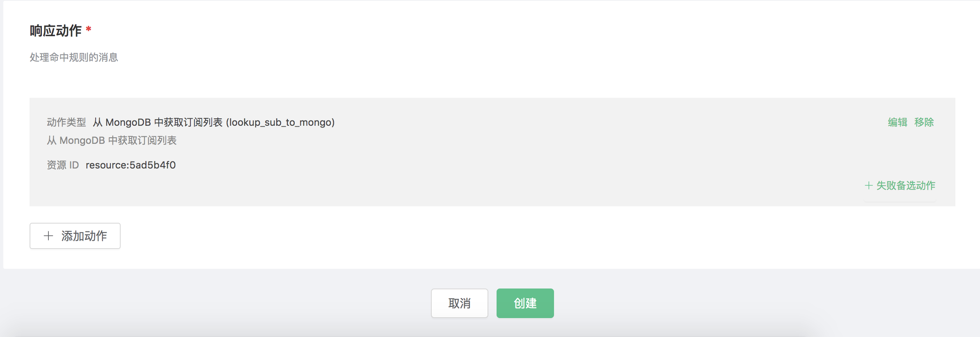Click the 处理命中规则的消息 description text
Screen dimensions: 980x337
pos(74,58)
